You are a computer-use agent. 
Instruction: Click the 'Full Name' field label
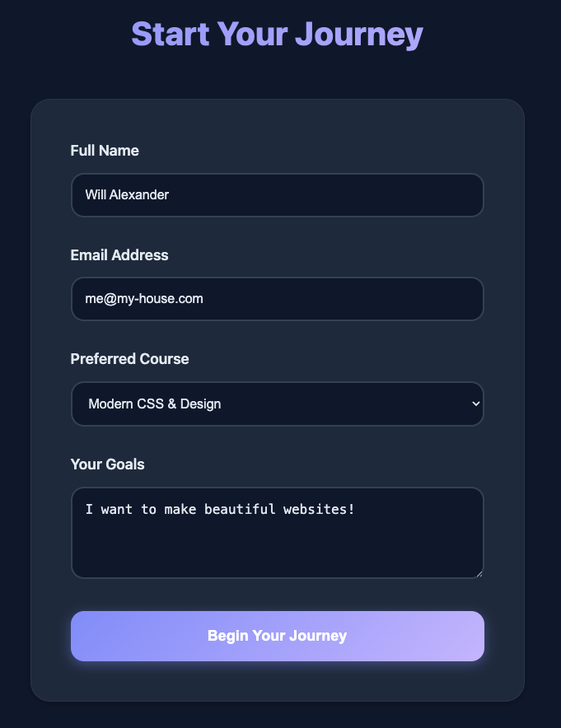click(x=105, y=151)
